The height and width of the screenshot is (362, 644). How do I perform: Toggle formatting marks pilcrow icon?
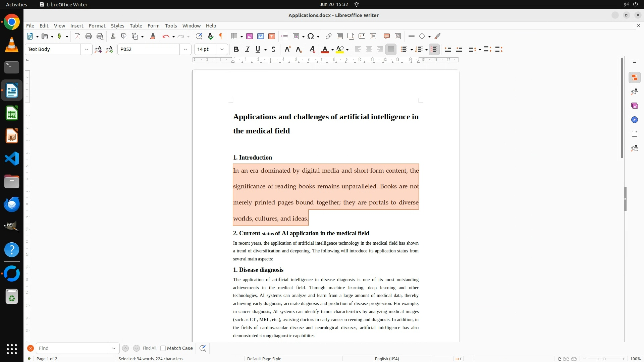(x=221, y=36)
